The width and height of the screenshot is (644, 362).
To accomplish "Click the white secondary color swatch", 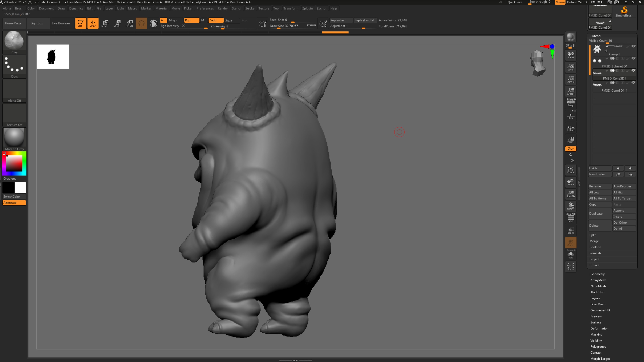I will coord(20,187).
